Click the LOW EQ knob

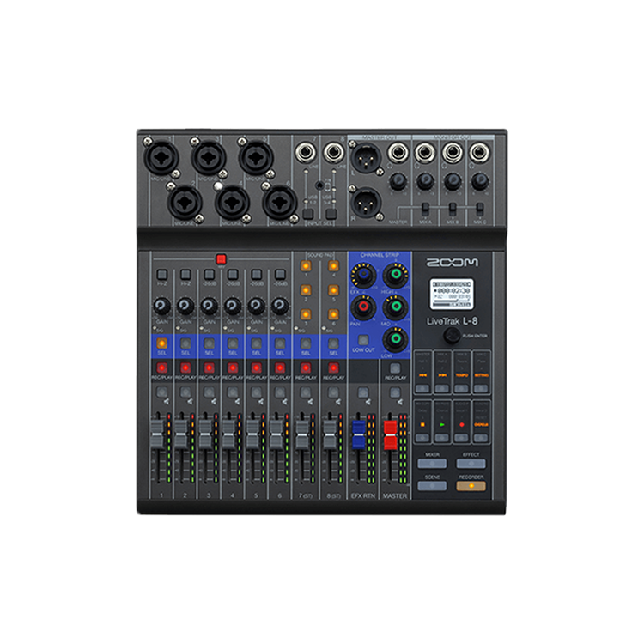(x=395, y=339)
